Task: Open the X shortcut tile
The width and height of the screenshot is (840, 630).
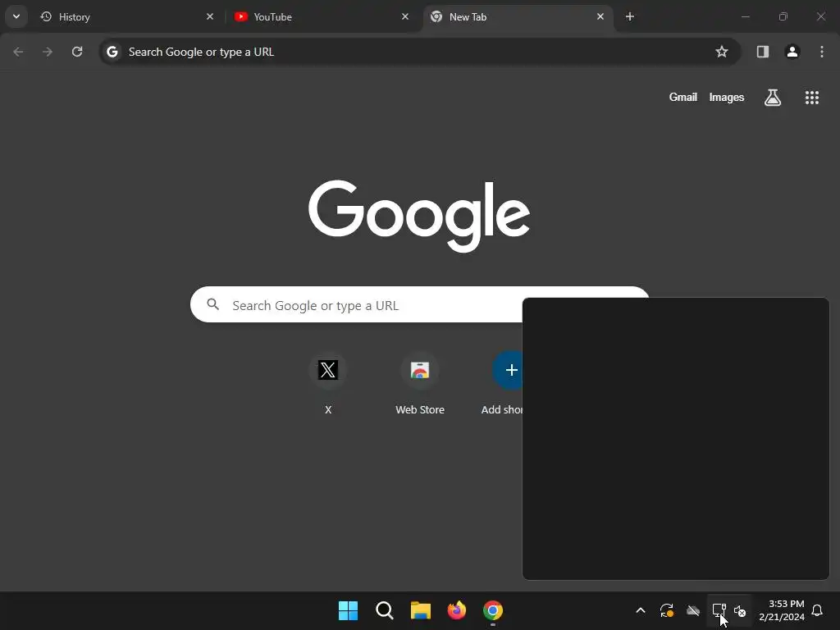Action: [x=328, y=384]
